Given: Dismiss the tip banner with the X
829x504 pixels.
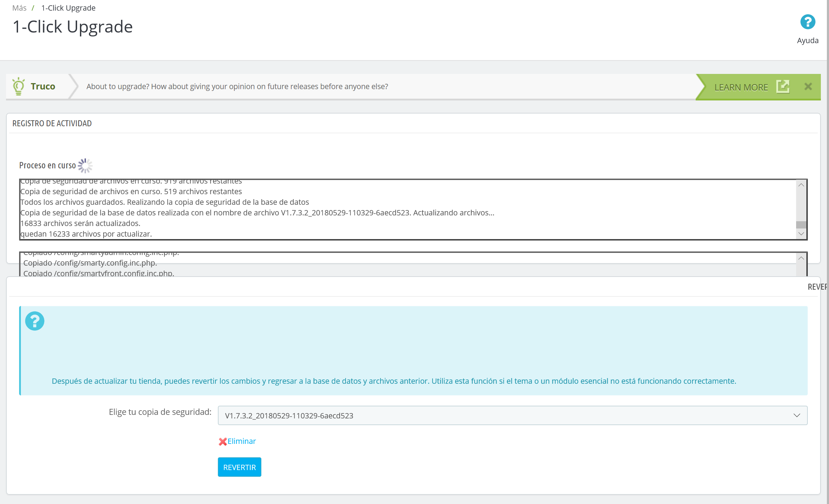Looking at the screenshot, I should click(x=808, y=87).
